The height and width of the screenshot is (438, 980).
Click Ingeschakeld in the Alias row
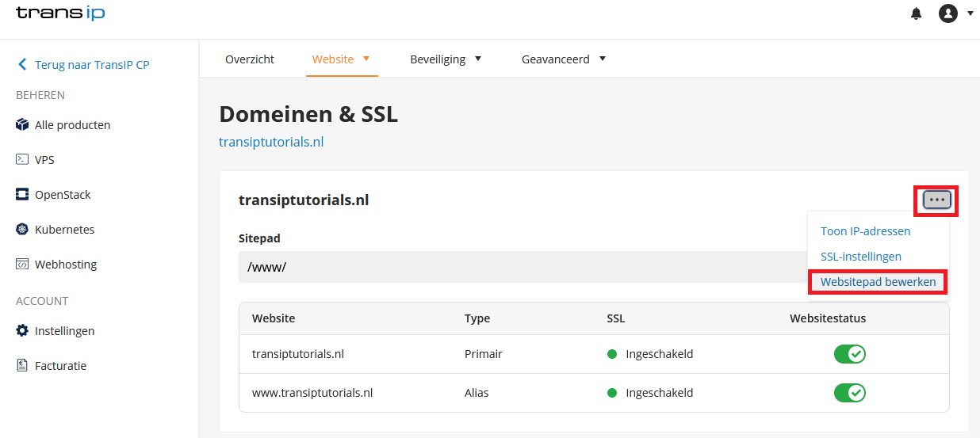pyautogui.click(x=660, y=393)
